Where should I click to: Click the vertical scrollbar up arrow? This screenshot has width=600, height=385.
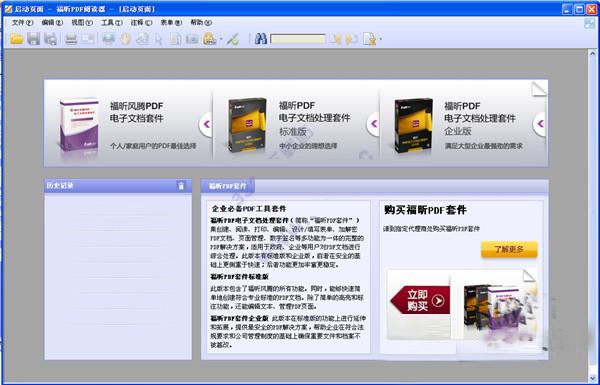coord(592,54)
